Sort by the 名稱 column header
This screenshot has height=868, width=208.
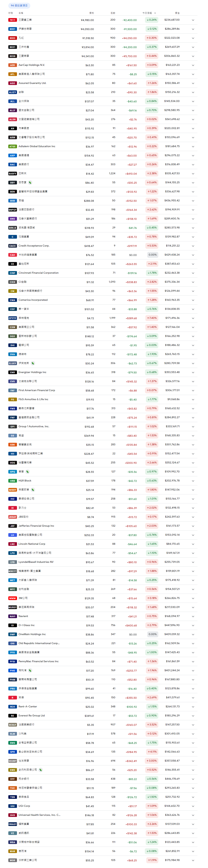(21, 13)
